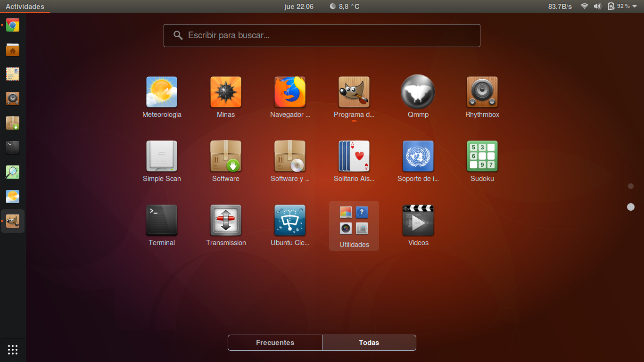Click the network speed 83.7B/s indicator
644x362 pixels.
click(x=560, y=7)
